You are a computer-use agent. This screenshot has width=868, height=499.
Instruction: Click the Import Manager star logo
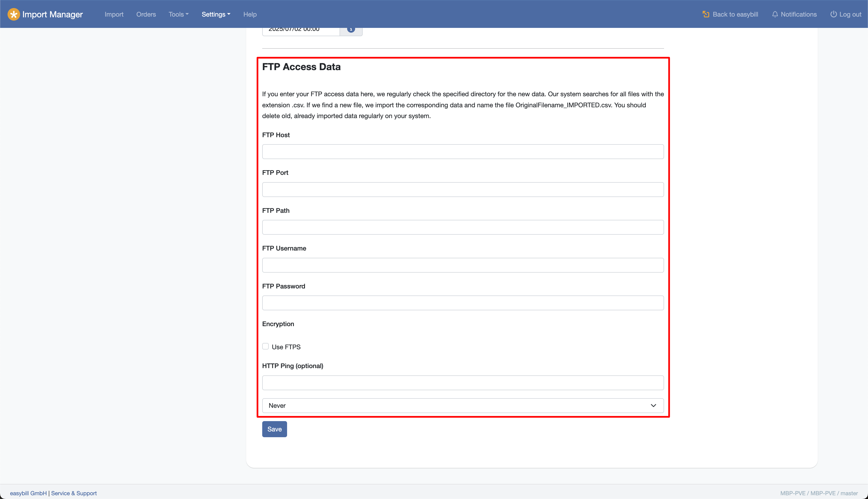click(x=13, y=14)
